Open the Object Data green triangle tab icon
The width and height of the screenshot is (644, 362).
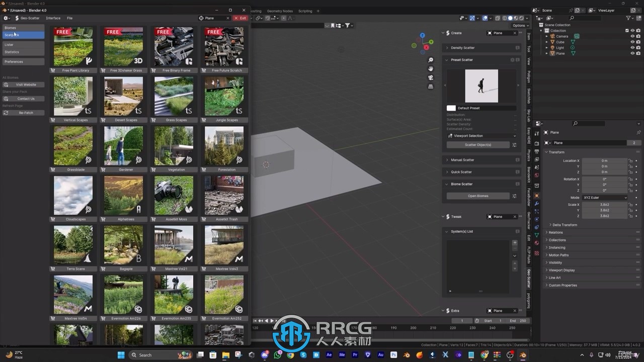coord(537,235)
